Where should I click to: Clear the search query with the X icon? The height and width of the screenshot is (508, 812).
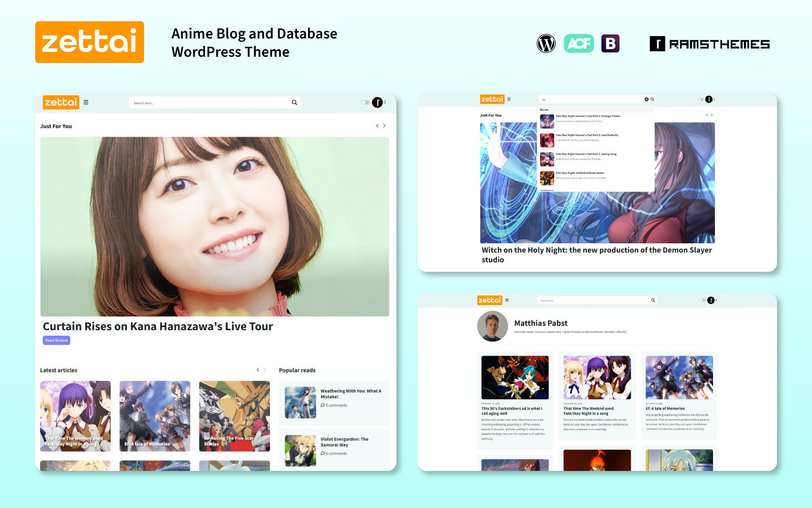(x=646, y=99)
